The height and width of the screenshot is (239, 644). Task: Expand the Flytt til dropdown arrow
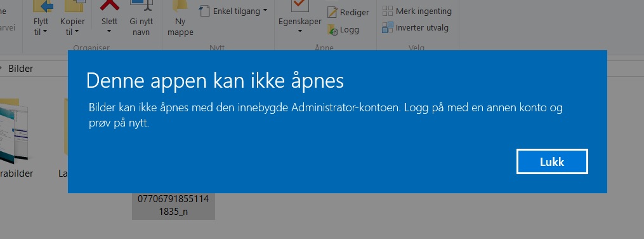click(x=45, y=32)
